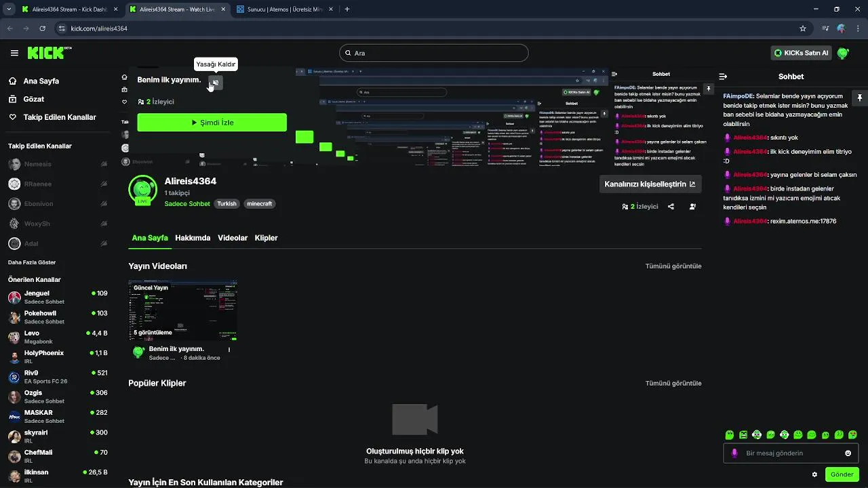Image resolution: width=868 pixels, height=488 pixels.
Task: Click the KICKs Satın Al button
Action: [801, 53]
